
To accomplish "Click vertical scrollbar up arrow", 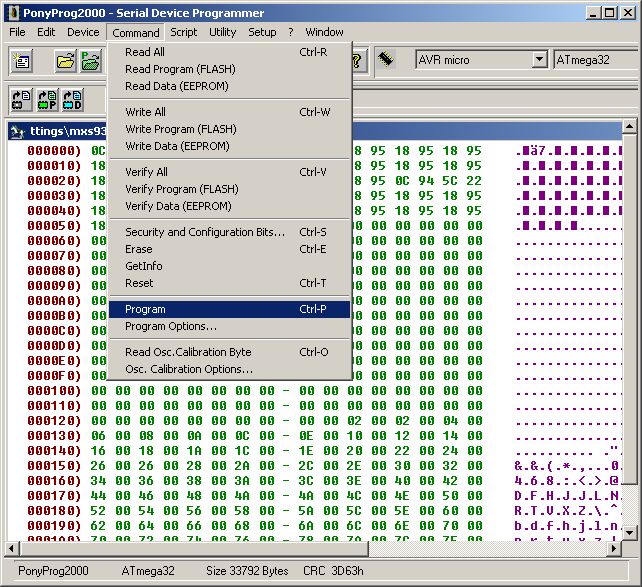I will point(629,127).
